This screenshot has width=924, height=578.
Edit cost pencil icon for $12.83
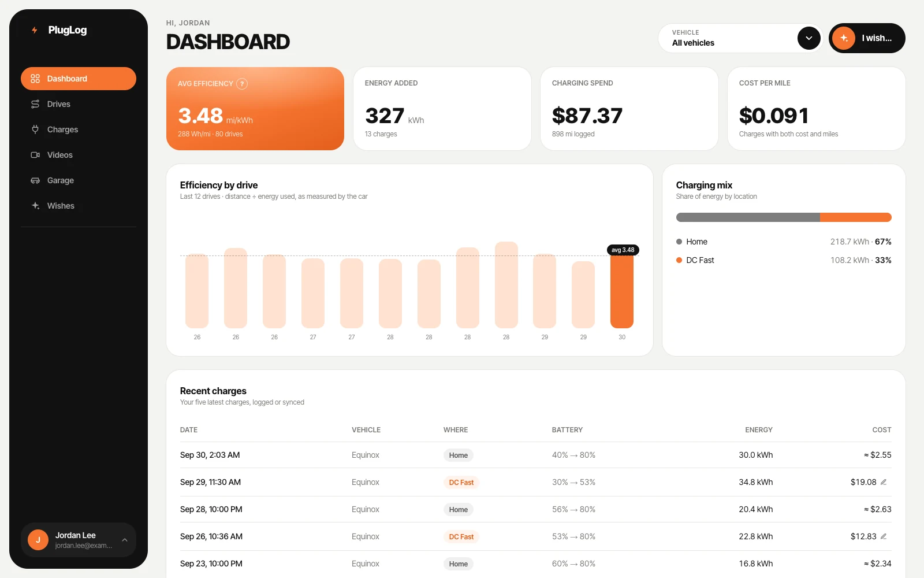[x=884, y=536]
